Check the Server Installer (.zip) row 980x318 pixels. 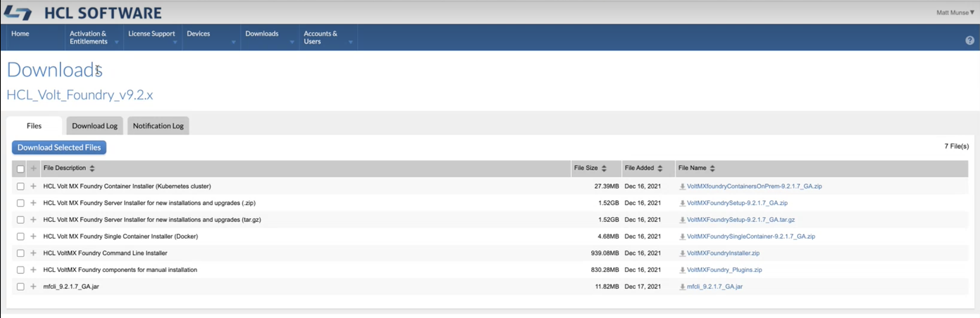(x=21, y=203)
